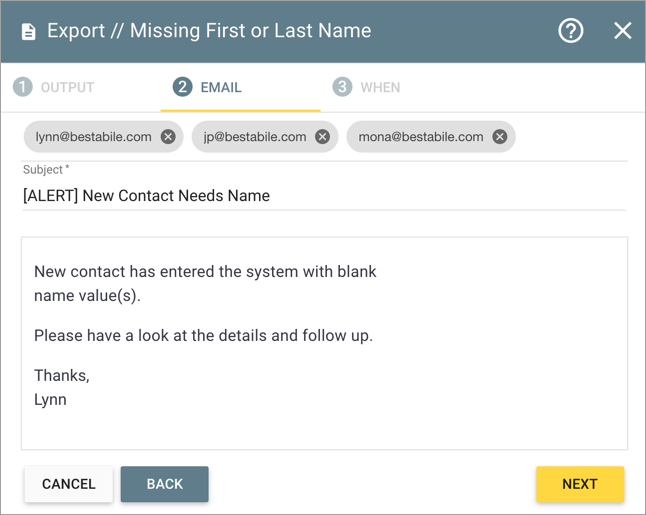Click the help question mark icon

570,31
